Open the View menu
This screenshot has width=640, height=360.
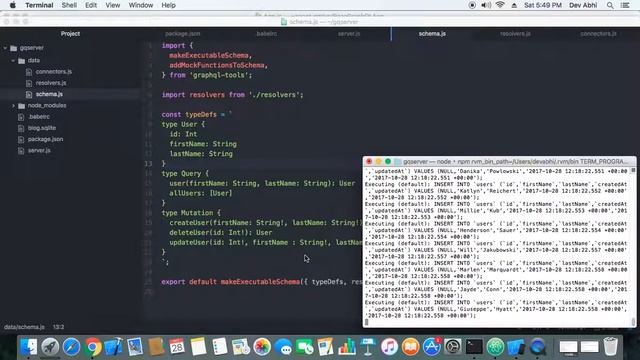[113, 5]
